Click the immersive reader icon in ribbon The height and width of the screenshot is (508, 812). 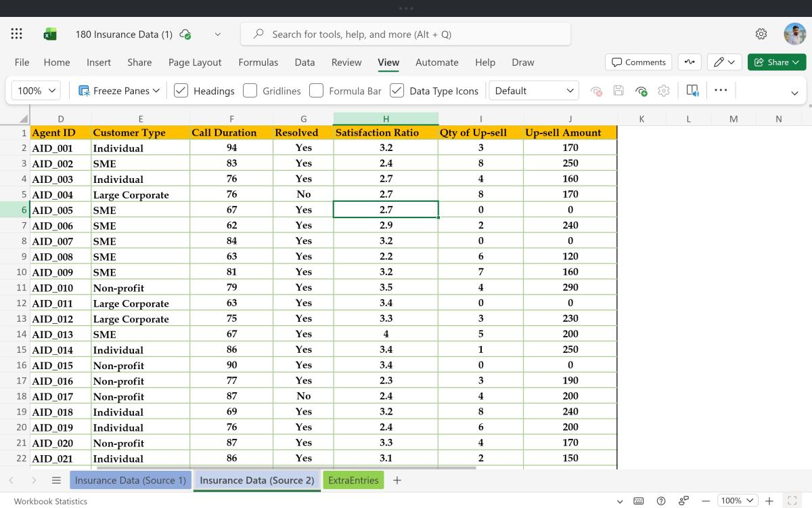[x=692, y=91]
